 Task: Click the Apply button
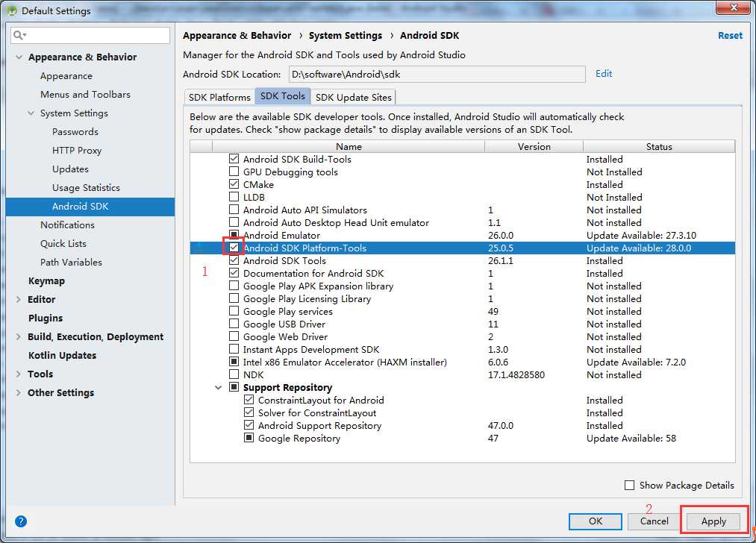pyautogui.click(x=713, y=521)
